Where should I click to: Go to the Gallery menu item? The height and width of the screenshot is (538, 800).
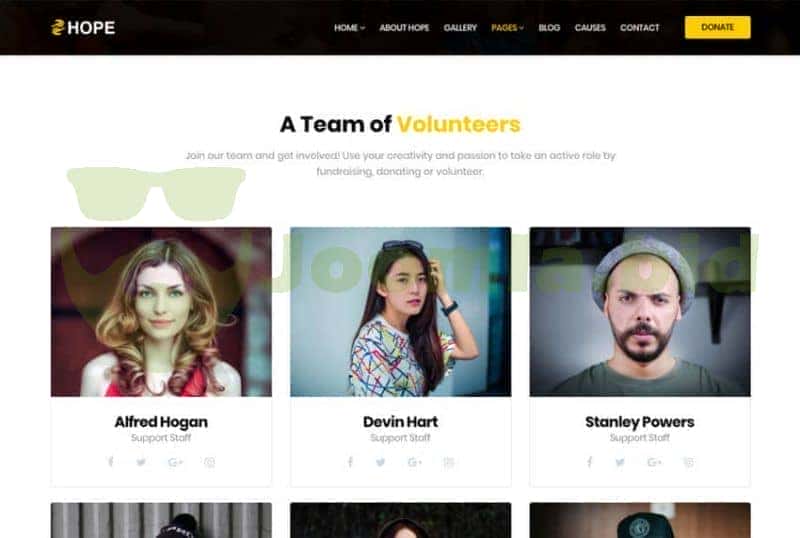pos(460,28)
